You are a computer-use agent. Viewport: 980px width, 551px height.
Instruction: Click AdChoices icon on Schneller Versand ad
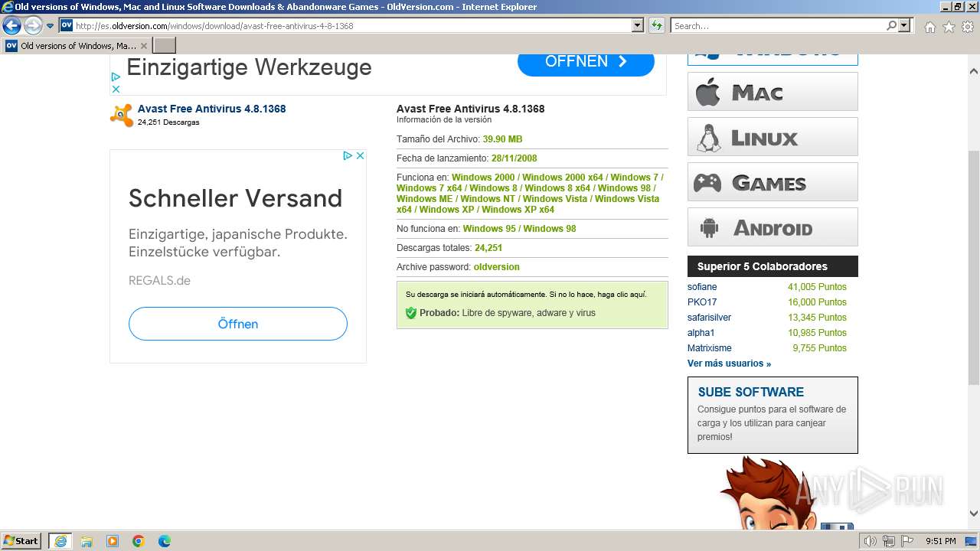pyautogui.click(x=347, y=155)
